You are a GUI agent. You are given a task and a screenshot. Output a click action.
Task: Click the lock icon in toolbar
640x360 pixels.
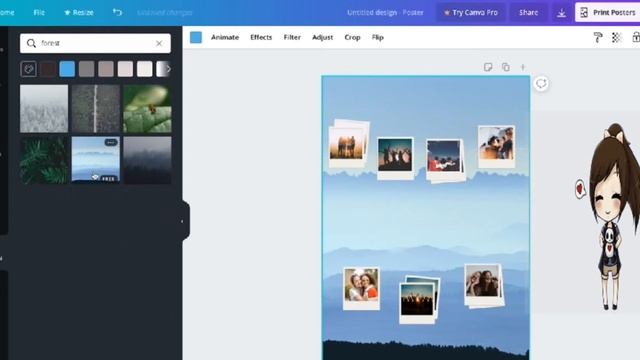[636, 38]
